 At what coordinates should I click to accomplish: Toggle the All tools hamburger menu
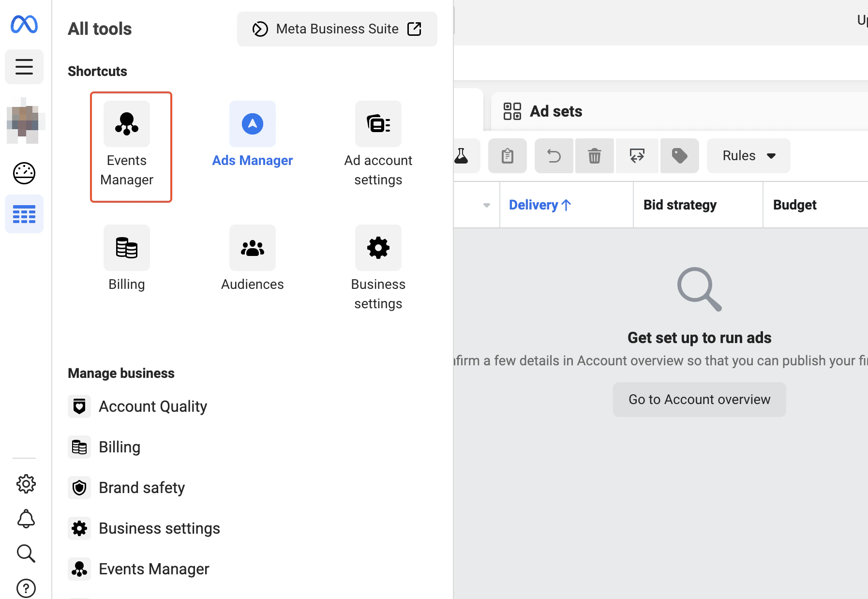pos(24,67)
